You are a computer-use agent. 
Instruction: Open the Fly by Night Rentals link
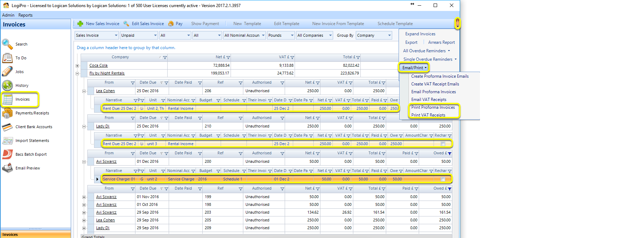point(107,73)
